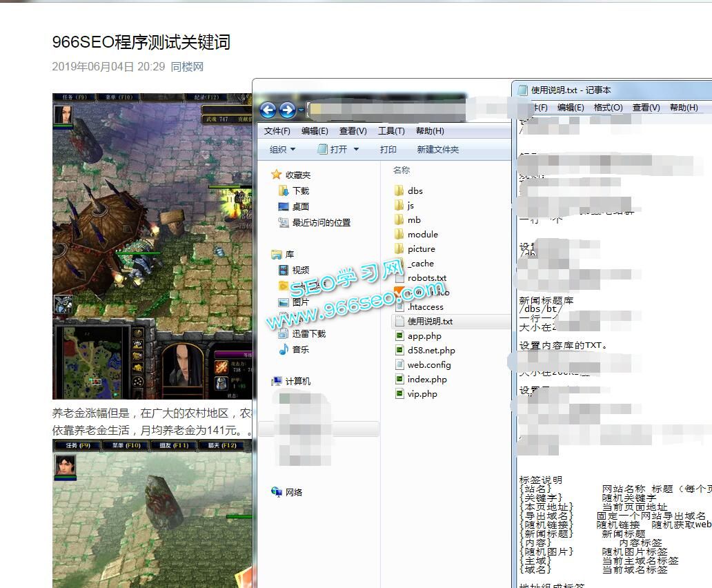This screenshot has width=712, height=588.
Task: Open the 工具(T) menu in Explorer
Action: click(x=391, y=130)
